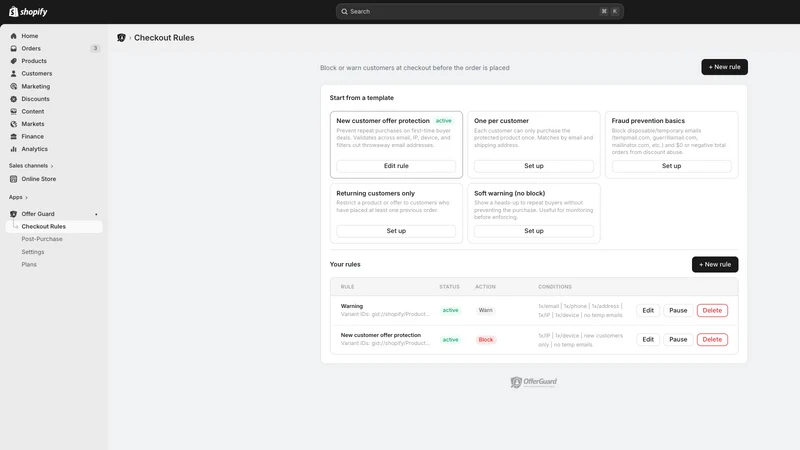
Task: Edit the New customer offer protection rule row
Action: point(648,339)
